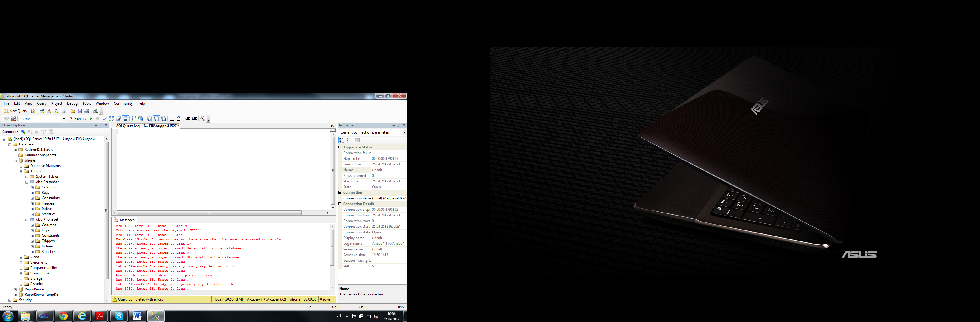The height and width of the screenshot is (322, 980).
Task: Collapse the Databases tree node
Action: pyautogui.click(x=10, y=145)
